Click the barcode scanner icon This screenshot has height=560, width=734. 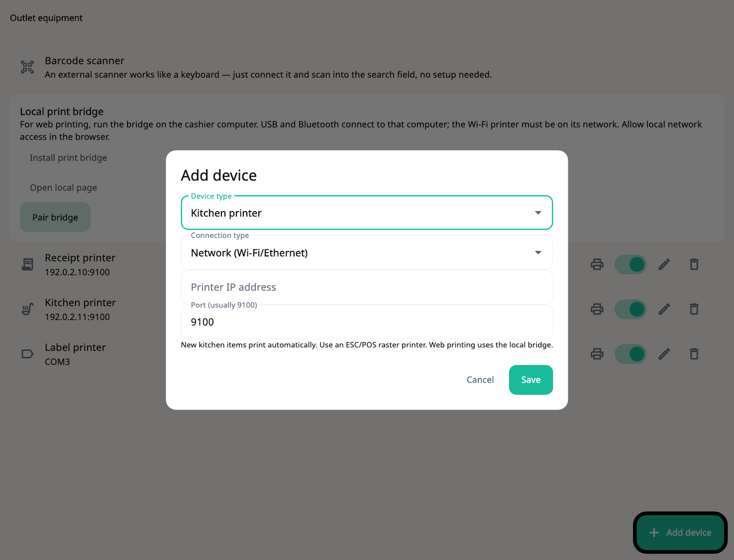tap(27, 67)
